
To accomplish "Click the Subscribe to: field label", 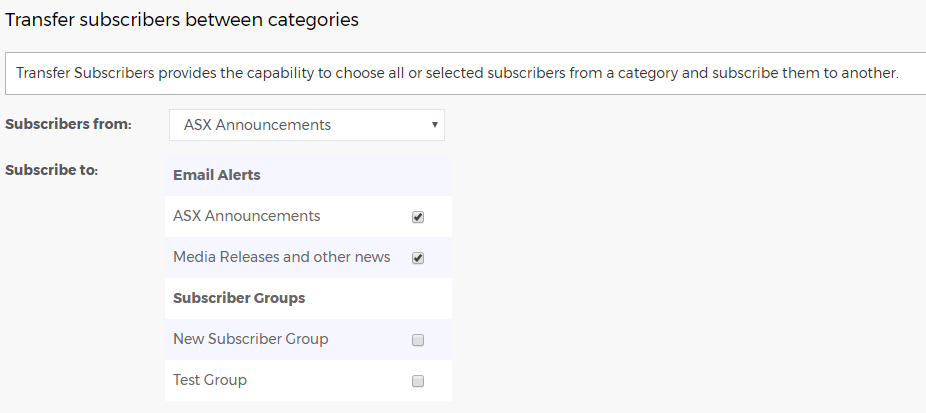I will 51,170.
